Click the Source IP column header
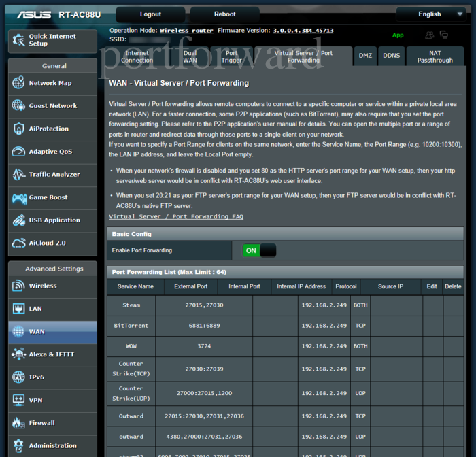Screen dimensions: 476x457 click(x=391, y=286)
